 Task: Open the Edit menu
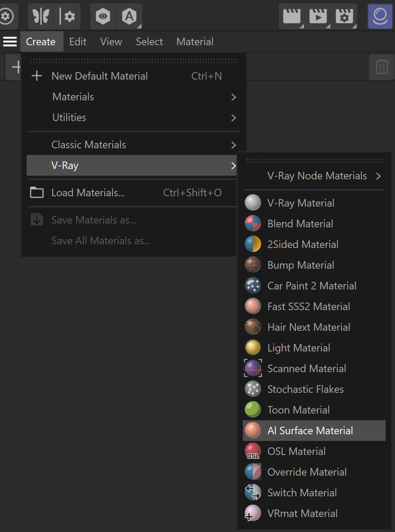(x=78, y=41)
